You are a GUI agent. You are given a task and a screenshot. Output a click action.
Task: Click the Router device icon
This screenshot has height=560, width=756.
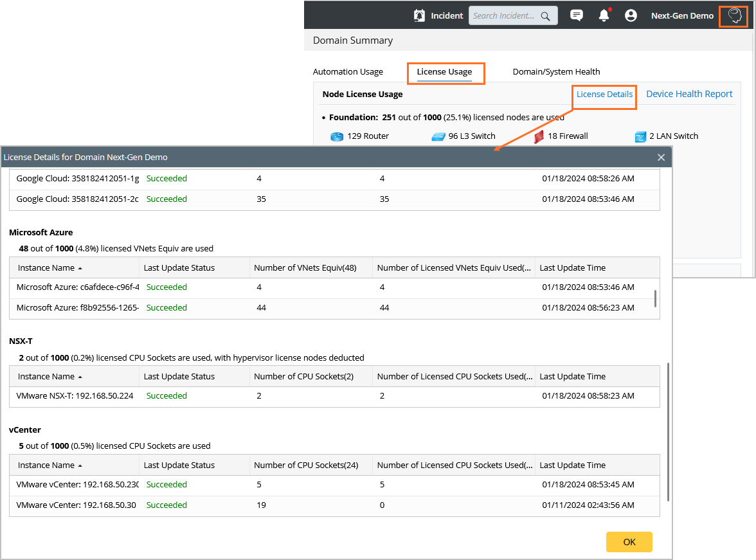point(337,136)
